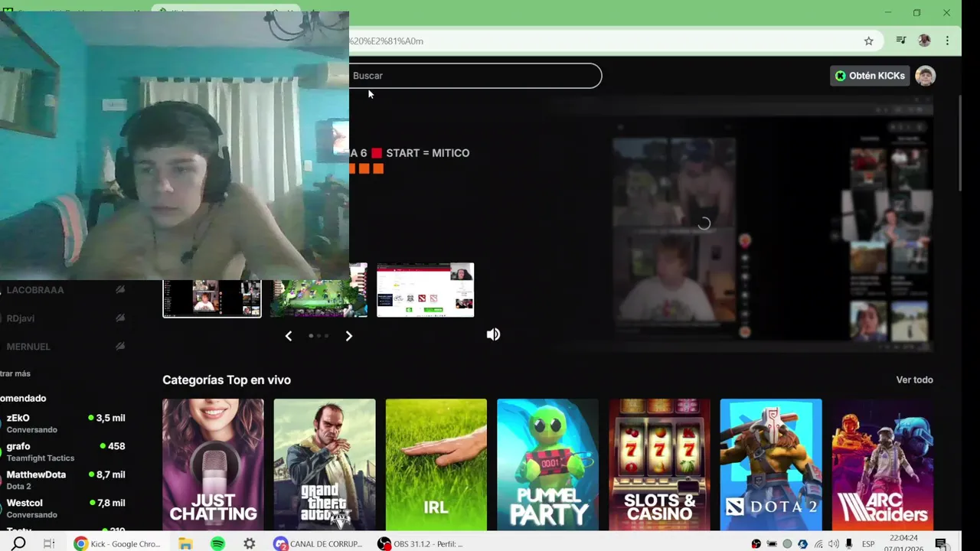Click the microphone tray icon
The height and width of the screenshot is (551, 980).
click(x=849, y=544)
